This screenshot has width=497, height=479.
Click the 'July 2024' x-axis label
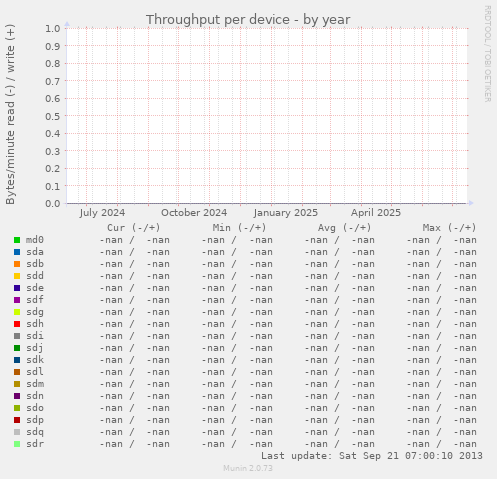pos(102,213)
